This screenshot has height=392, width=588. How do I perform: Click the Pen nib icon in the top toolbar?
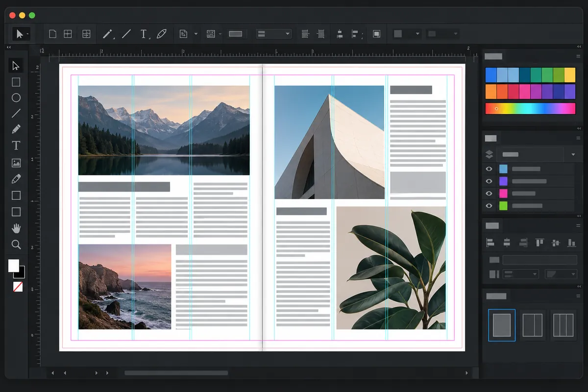pos(162,34)
